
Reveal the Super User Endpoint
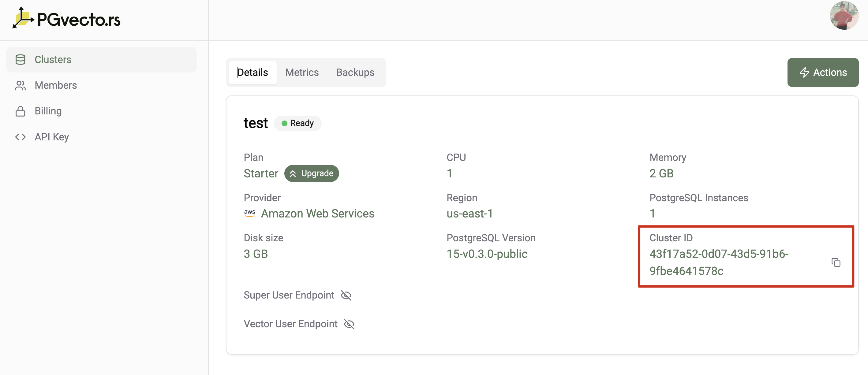pos(346,295)
